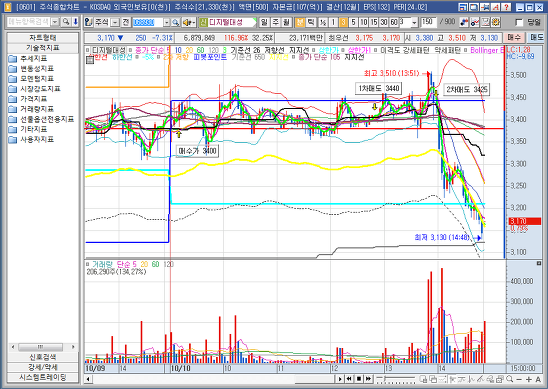Select the 3-minute interval button
This screenshot has height=389, width=548.
point(343,22)
